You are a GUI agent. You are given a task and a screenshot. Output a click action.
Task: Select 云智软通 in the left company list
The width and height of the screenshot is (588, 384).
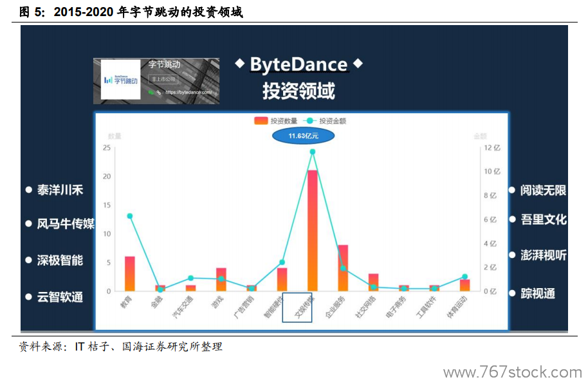coord(60,297)
